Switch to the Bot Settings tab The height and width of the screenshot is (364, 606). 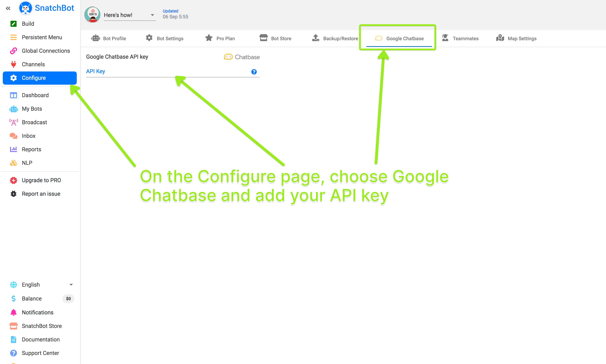point(165,39)
